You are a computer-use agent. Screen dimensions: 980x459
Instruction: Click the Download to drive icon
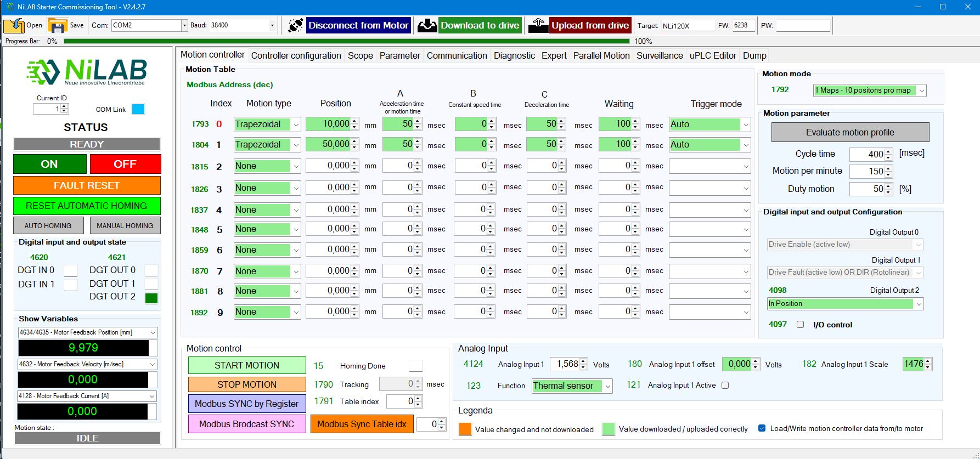[427, 25]
